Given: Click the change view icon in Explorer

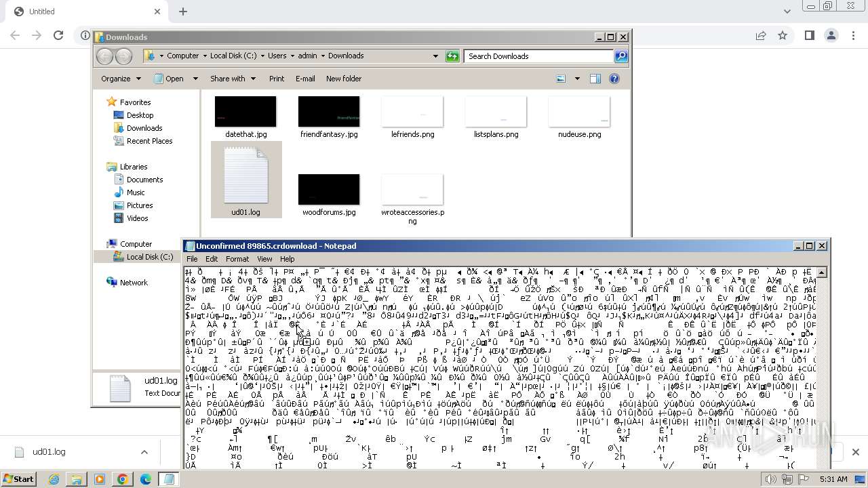Looking at the screenshot, I should click(x=561, y=79).
